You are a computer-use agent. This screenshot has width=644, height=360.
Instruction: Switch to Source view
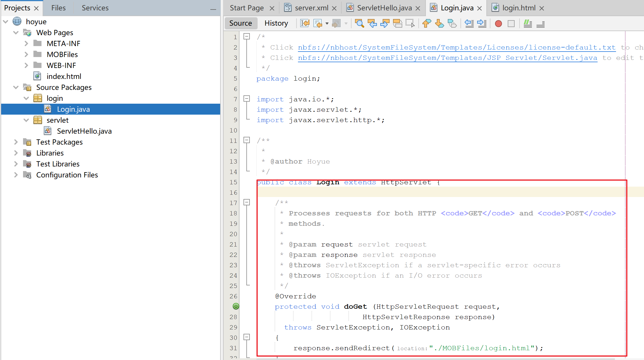(241, 23)
